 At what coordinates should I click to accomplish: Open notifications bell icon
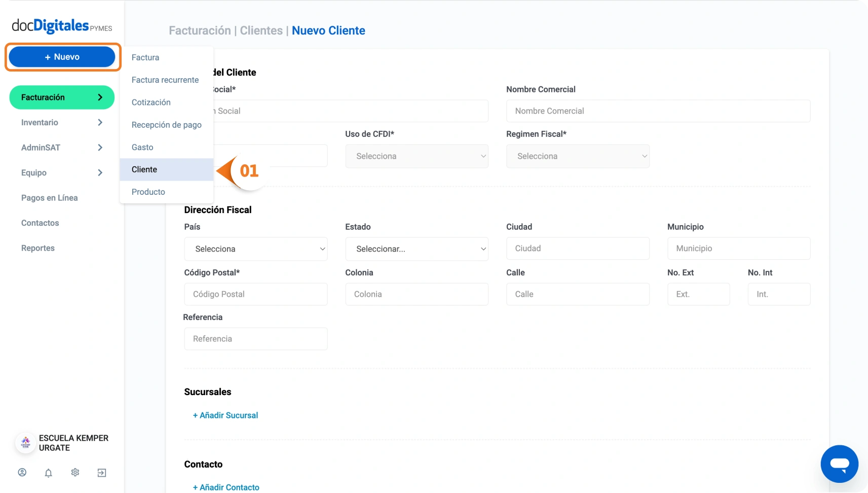(49, 473)
